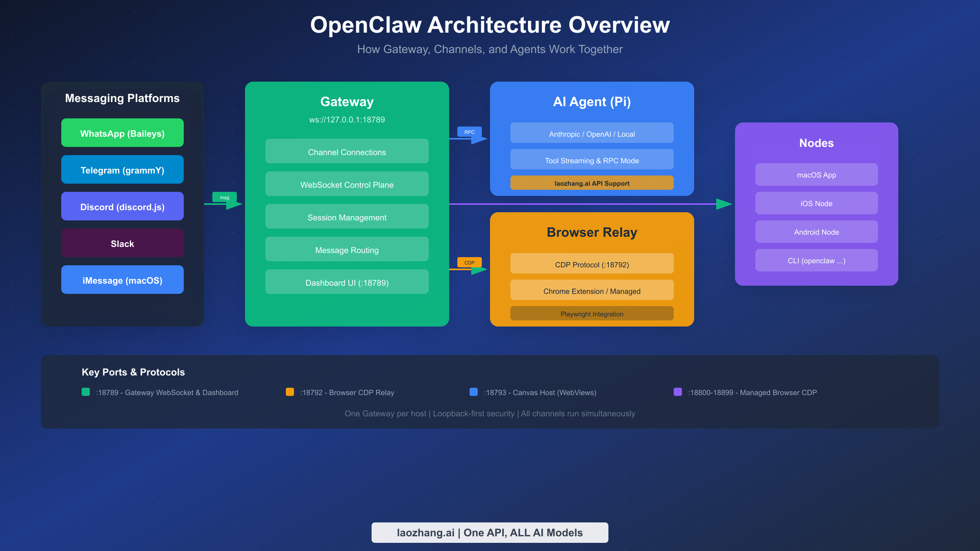Click the green Gateway WebSocket color swatch
Viewport: 980px width, 551px height.
click(85, 392)
